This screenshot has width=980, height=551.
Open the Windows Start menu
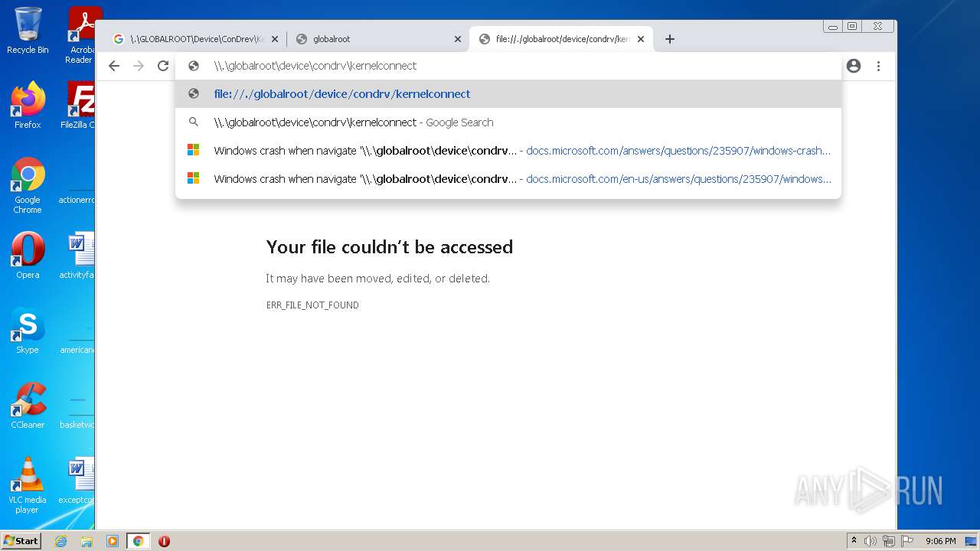pos(21,541)
